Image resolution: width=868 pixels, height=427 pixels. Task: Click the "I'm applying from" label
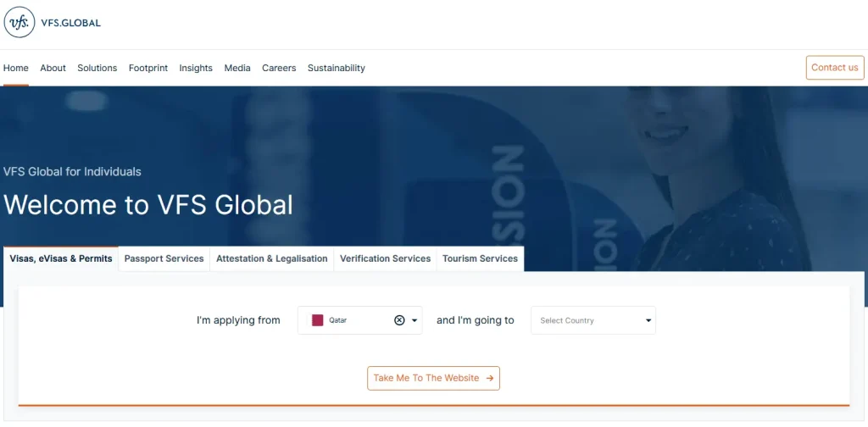pos(238,320)
